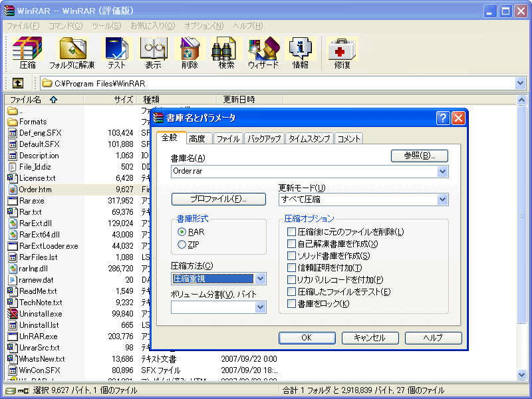The width and height of the screenshot is (532, 399).
Task: Enable 圧縮したファイルをテスト checkbox
Action: point(291,291)
